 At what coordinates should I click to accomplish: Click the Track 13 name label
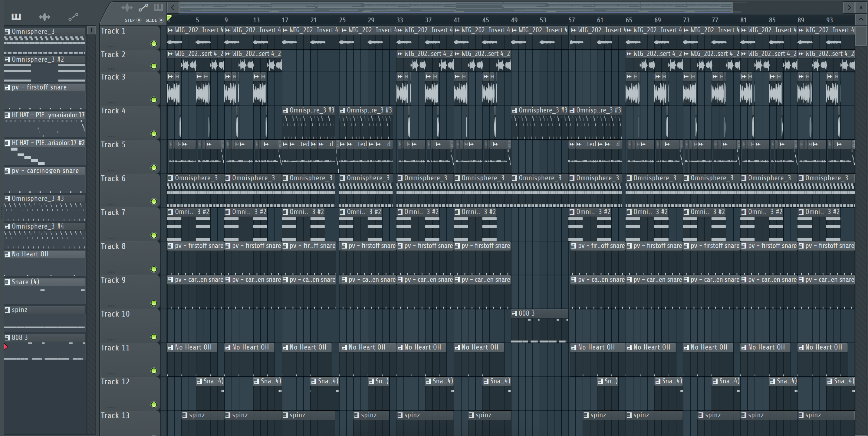tap(115, 415)
